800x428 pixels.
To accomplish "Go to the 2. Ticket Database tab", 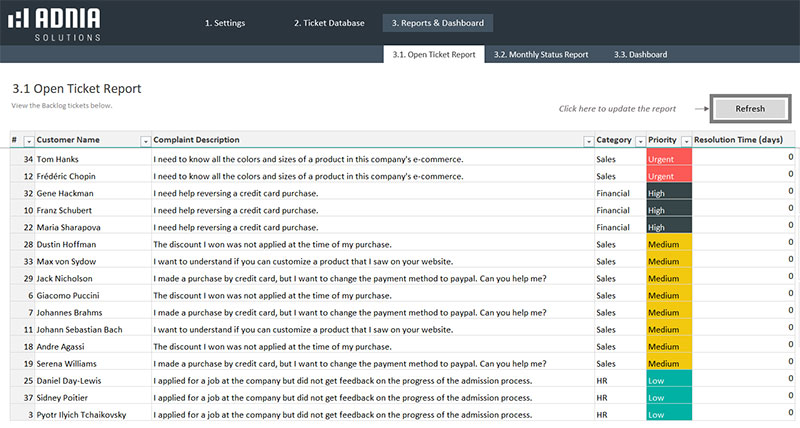I will (x=329, y=23).
